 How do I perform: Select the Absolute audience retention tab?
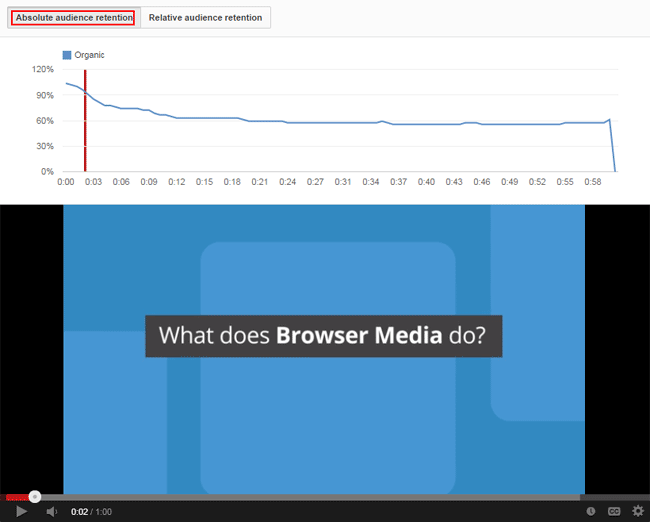[x=74, y=17]
